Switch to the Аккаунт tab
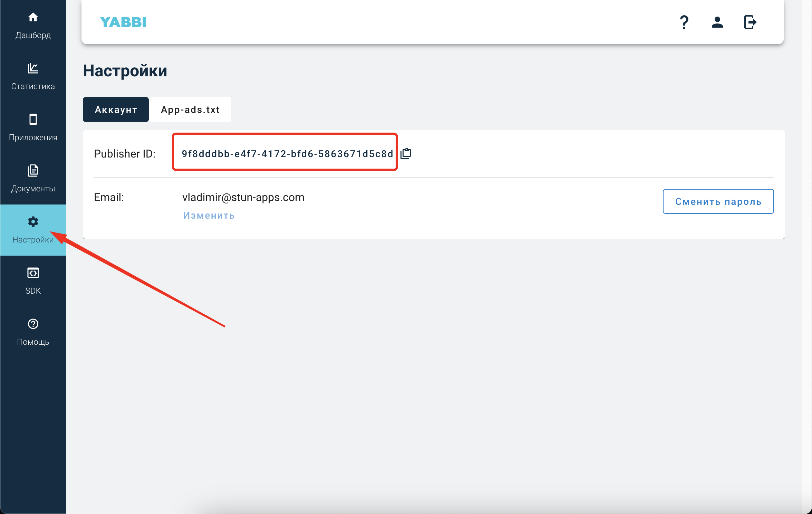Image resolution: width=812 pixels, height=514 pixels. point(116,110)
